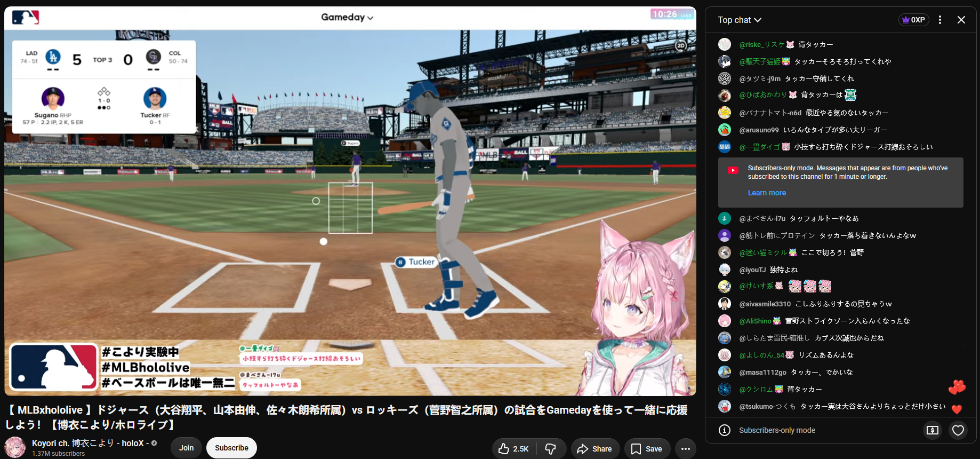
Task: Click @iyouTJ avatar in chat
Action: [725, 270]
